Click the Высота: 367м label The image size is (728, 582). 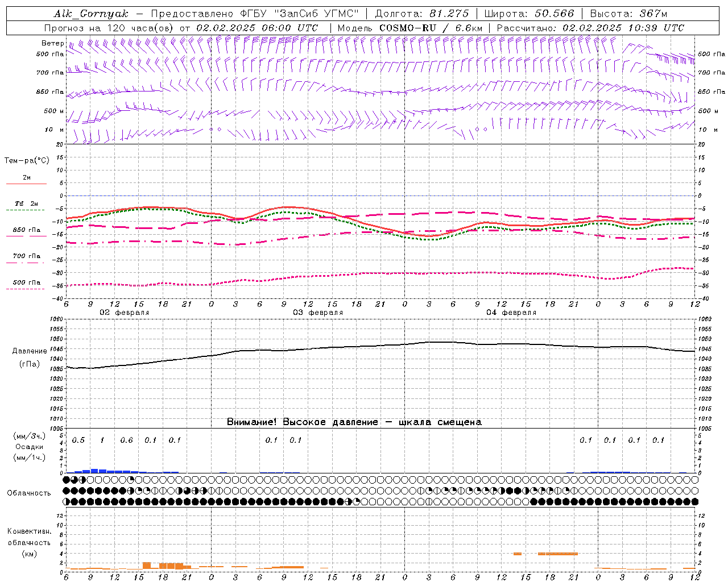(628, 14)
